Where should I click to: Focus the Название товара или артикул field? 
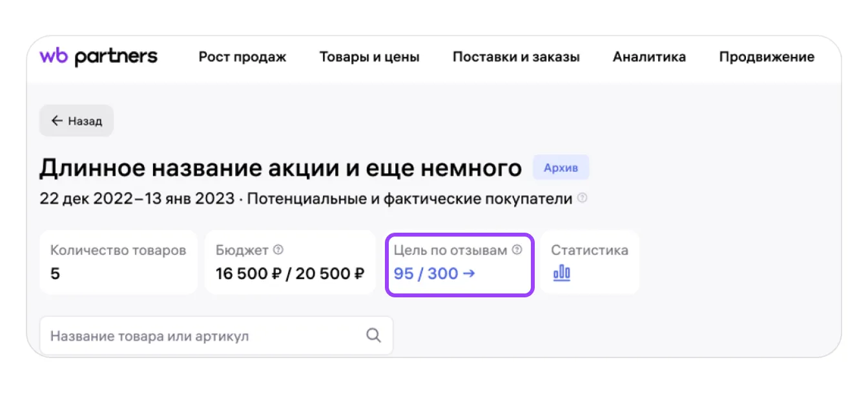coord(200,335)
